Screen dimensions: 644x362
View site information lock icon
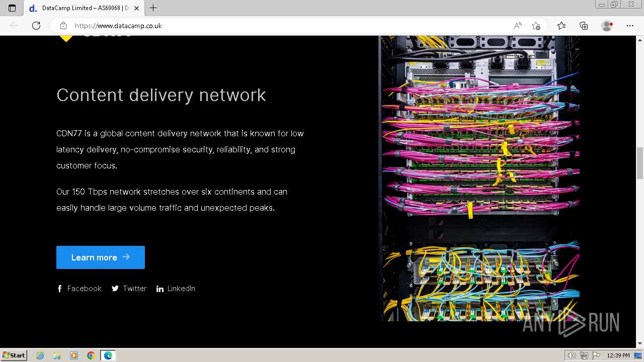click(x=63, y=26)
